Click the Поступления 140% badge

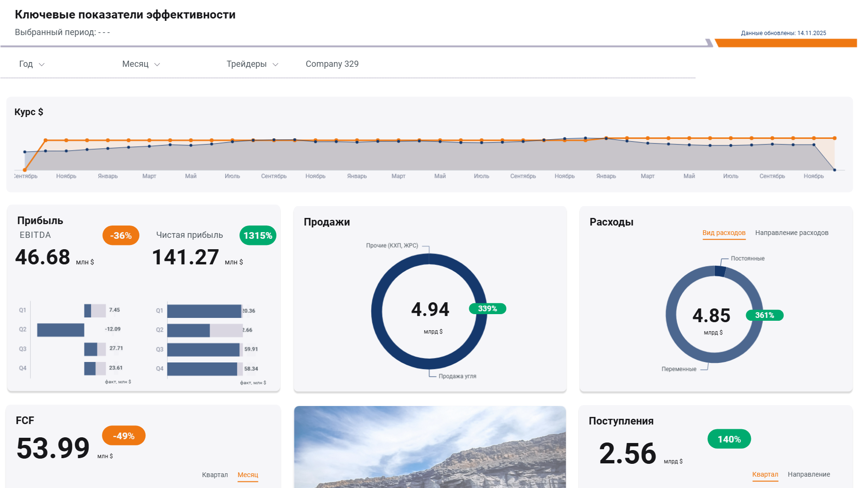click(729, 439)
